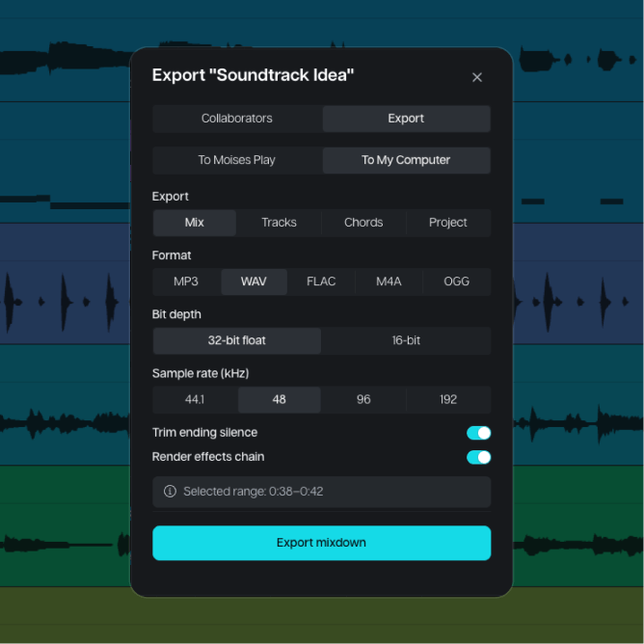This screenshot has width=644, height=644.
Task: Set bit depth to 16-bit
Action: click(x=406, y=340)
